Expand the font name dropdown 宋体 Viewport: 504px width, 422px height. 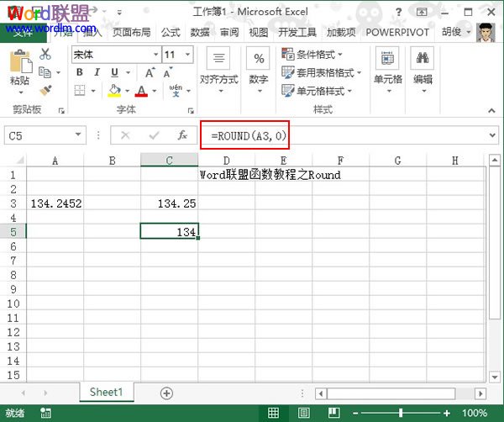point(156,55)
